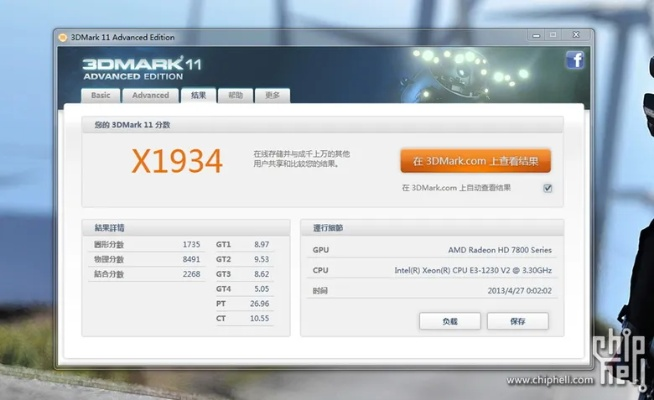
Task: Select the GPU AMD Radeon HD 7800 row
Action: [x=431, y=250]
